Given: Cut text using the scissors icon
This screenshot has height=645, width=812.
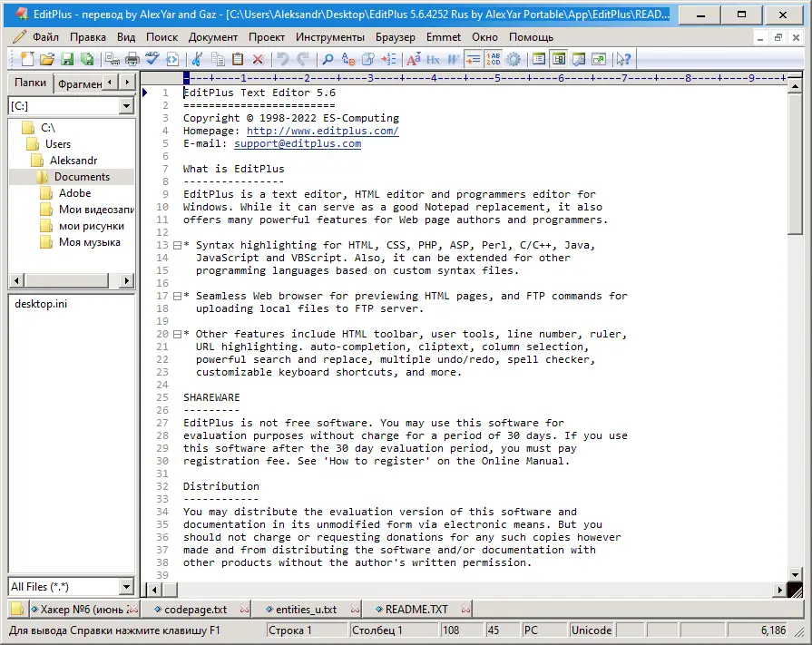Looking at the screenshot, I should point(198,58).
